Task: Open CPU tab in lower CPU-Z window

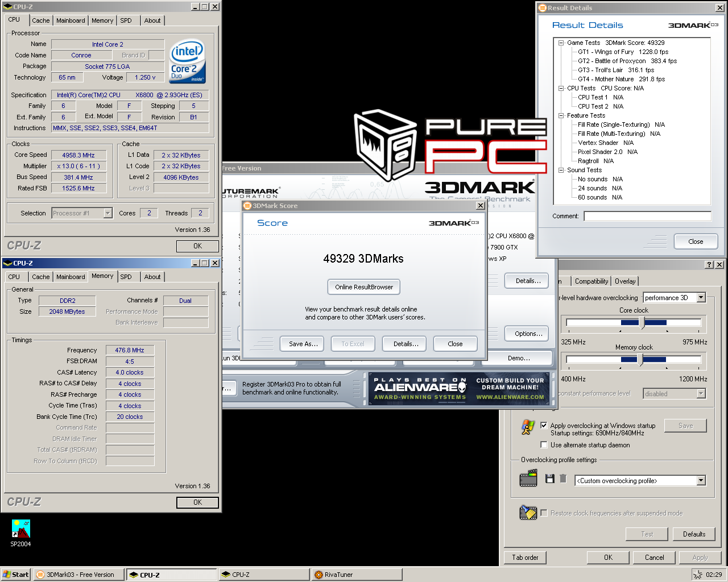Action: [x=14, y=277]
